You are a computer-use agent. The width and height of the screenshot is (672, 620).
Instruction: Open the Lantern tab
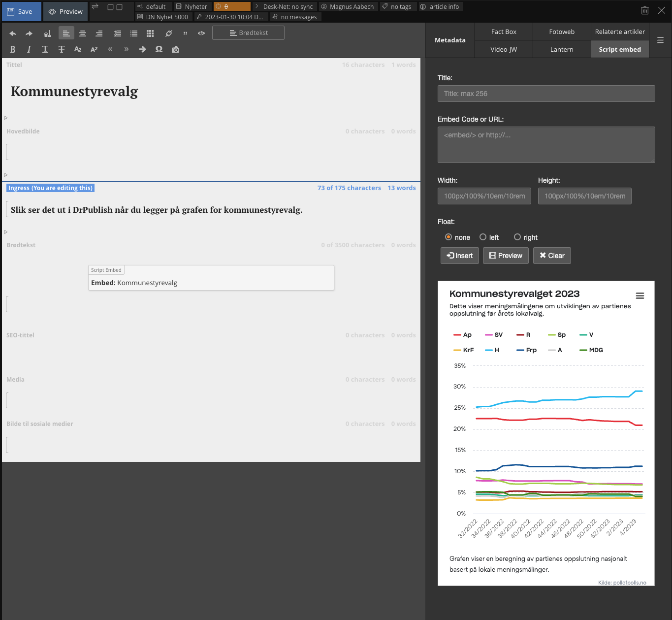tap(562, 49)
